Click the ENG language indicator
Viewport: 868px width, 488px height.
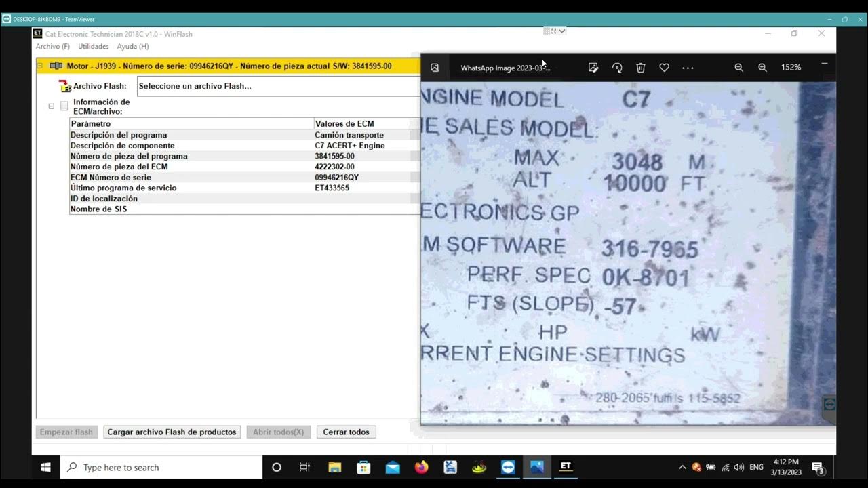tap(756, 468)
